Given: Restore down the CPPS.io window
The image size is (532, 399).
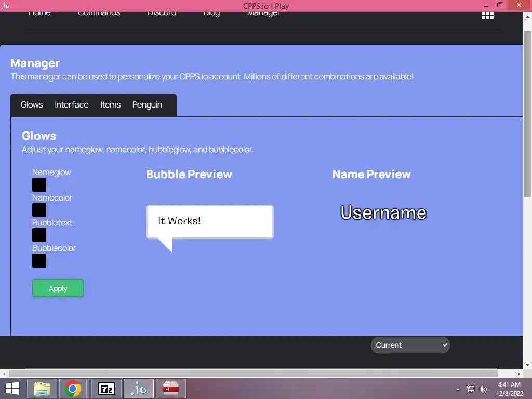Looking at the screenshot, I should coord(499,5).
